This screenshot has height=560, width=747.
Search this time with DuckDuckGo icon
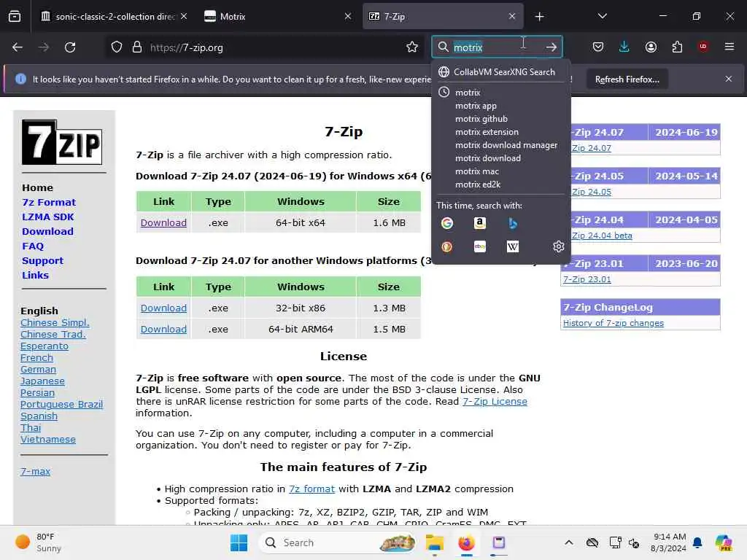click(x=447, y=246)
